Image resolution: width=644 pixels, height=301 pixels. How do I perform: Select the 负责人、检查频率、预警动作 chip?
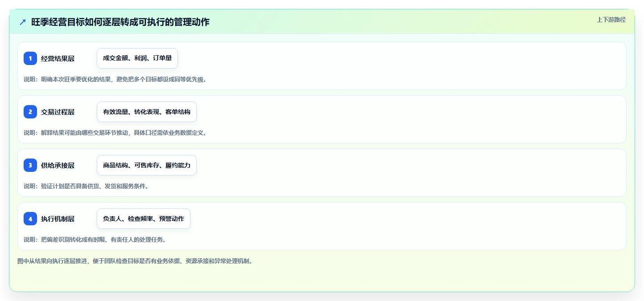(x=144, y=219)
